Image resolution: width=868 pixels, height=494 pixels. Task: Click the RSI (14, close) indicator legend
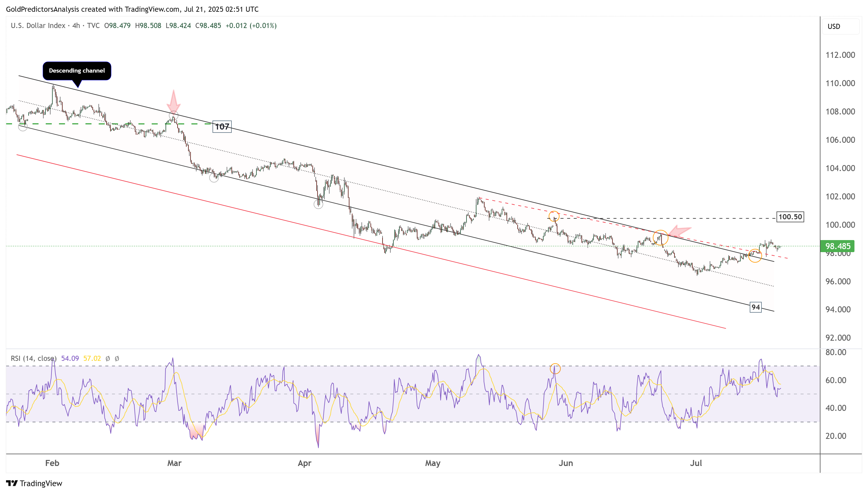[33, 358]
